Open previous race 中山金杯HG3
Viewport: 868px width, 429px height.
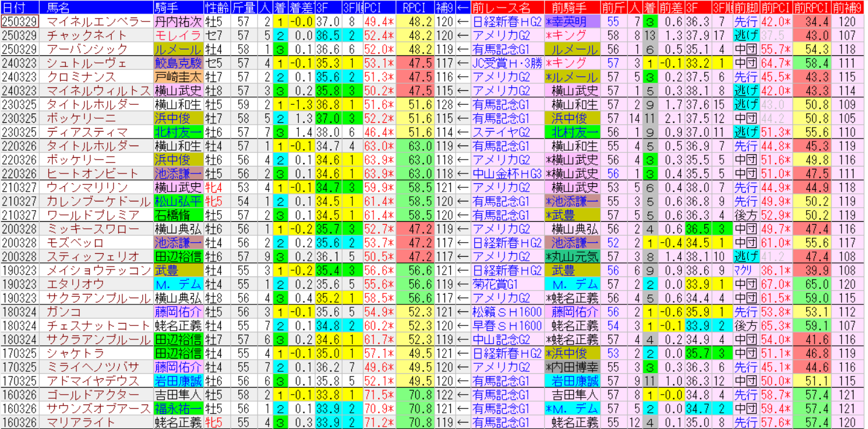pyautogui.click(x=506, y=173)
